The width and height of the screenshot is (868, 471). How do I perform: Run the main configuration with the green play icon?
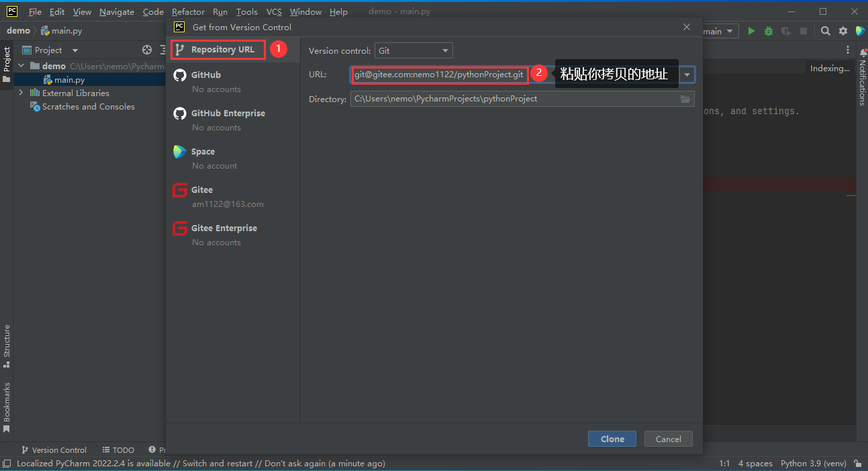point(751,31)
